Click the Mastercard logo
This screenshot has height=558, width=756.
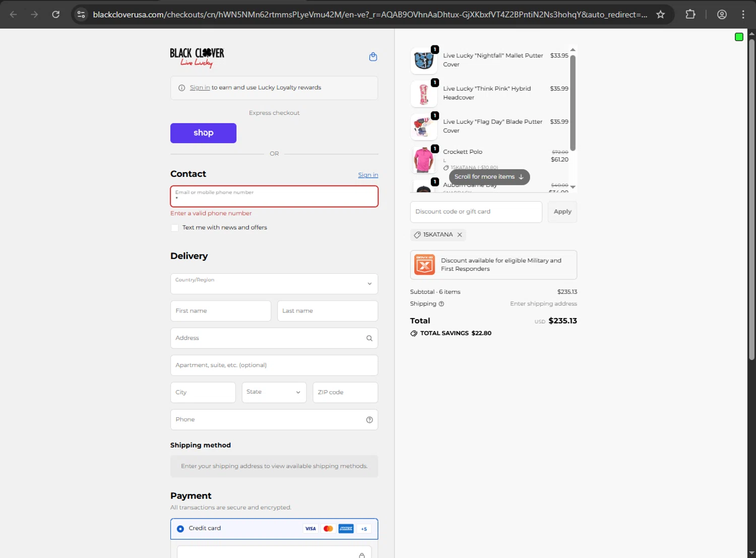[x=328, y=529]
